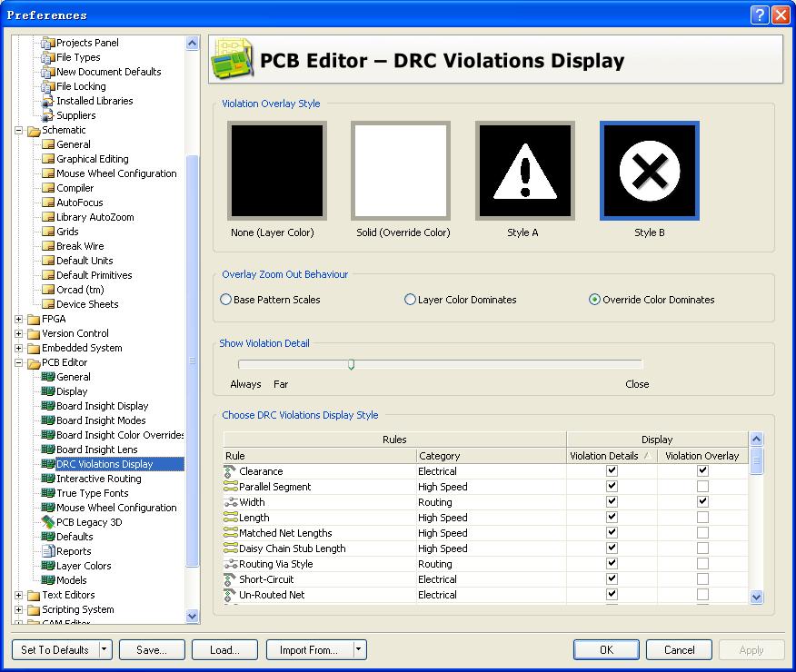
Task: Click the Installed Libraries icon
Action: coord(48,101)
